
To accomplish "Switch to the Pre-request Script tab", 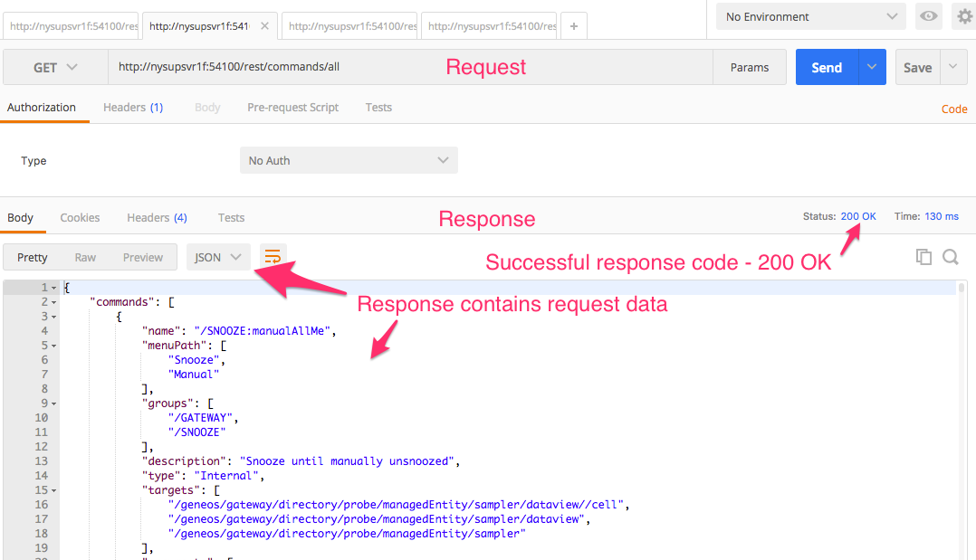I will pos(292,107).
